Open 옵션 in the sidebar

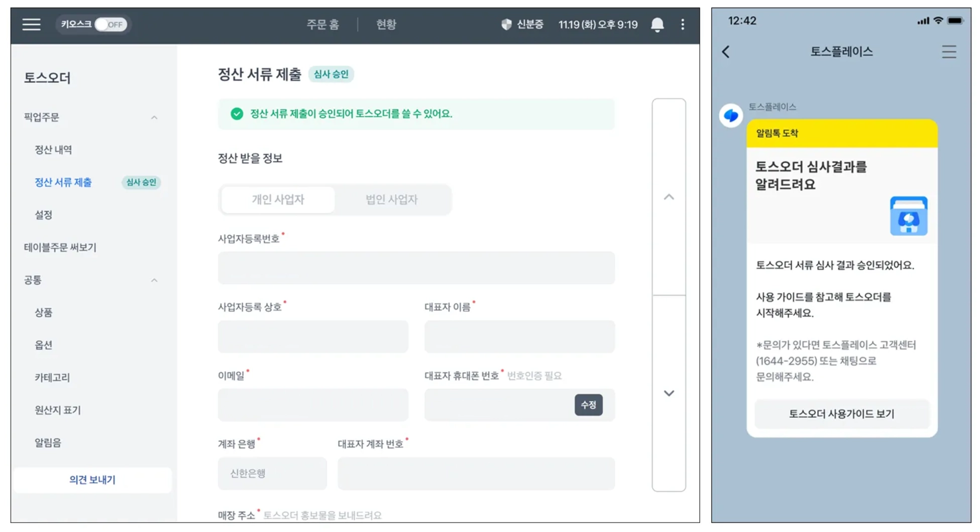[44, 345]
